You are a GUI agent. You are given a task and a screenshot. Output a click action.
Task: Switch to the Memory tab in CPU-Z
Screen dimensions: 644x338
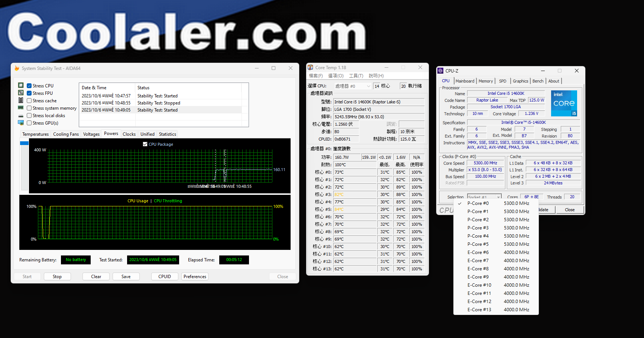486,81
